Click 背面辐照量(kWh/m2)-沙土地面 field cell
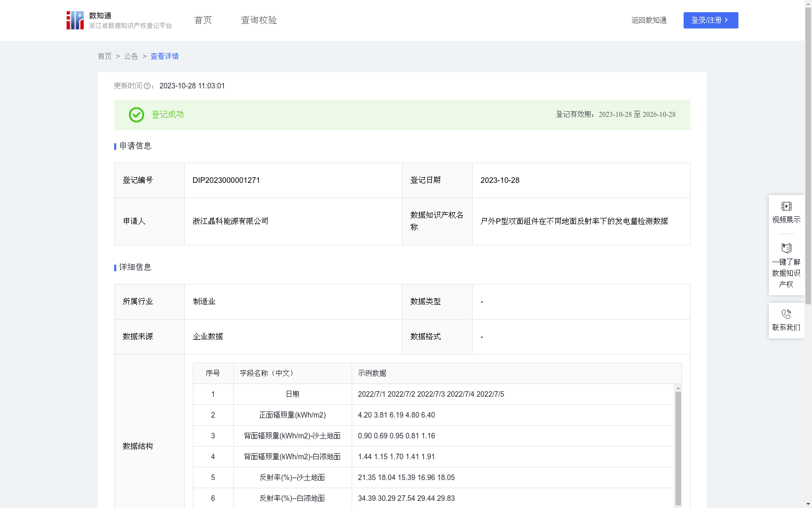 click(292, 436)
